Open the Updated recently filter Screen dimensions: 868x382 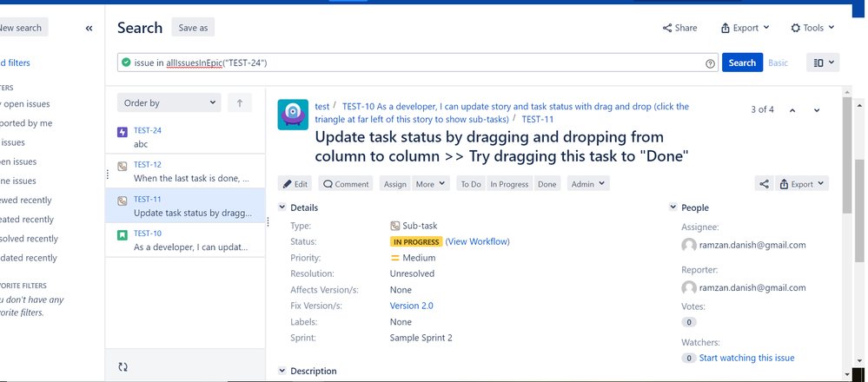click(x=28, y=258)
